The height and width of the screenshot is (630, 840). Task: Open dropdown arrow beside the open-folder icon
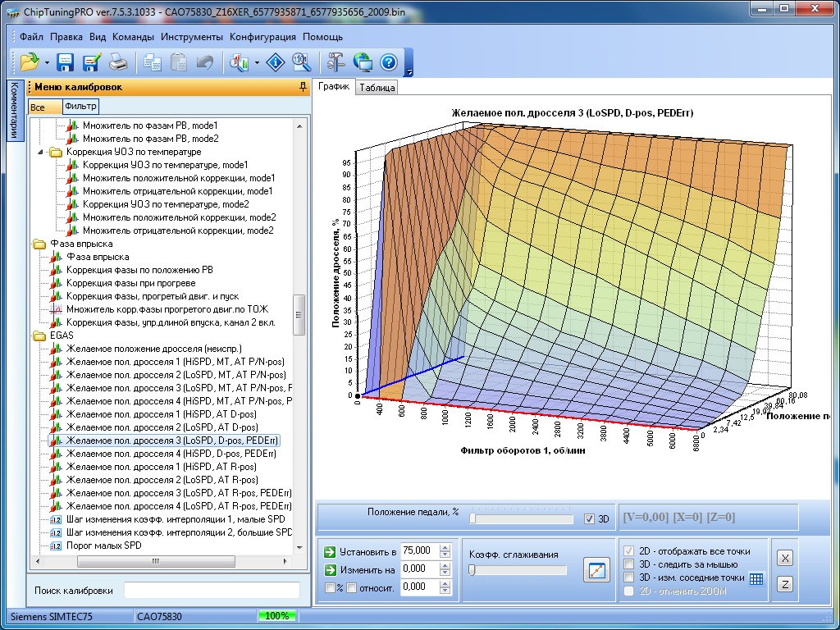pos(47,62)
